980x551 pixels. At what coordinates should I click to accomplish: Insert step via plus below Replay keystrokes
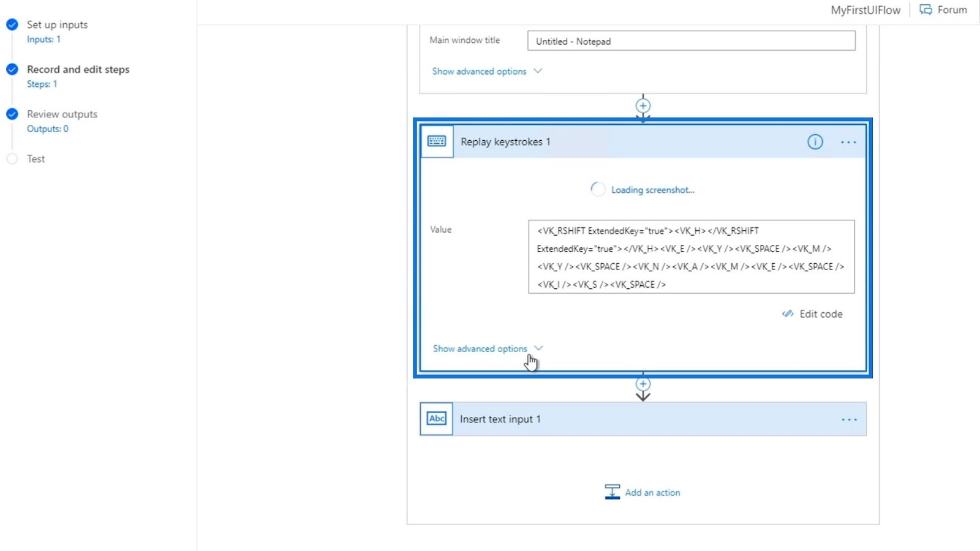643,384
